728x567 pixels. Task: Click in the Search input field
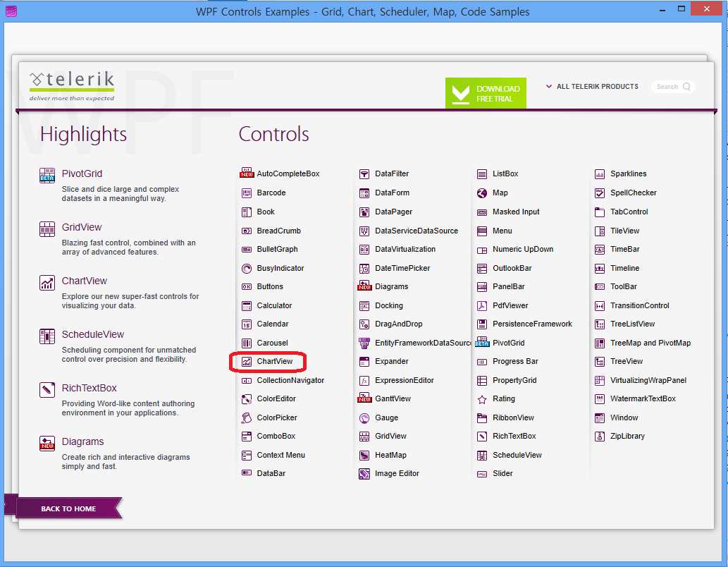click(672, 87)
